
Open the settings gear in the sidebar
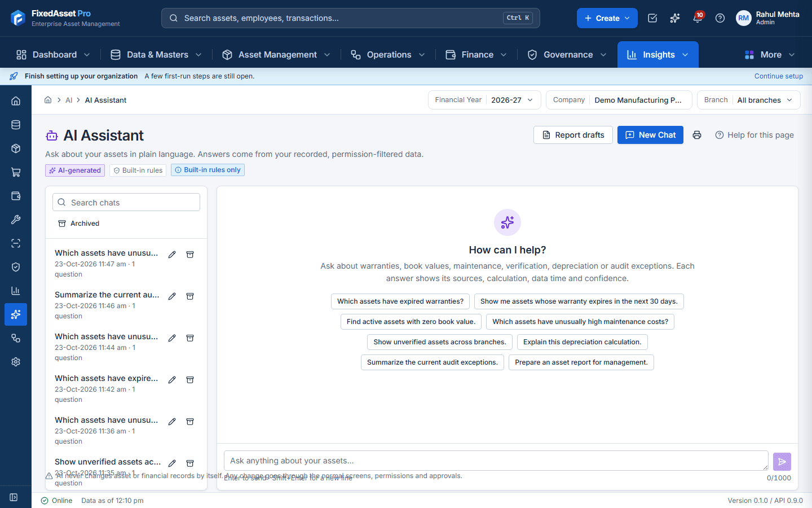(x=16, y=362)
